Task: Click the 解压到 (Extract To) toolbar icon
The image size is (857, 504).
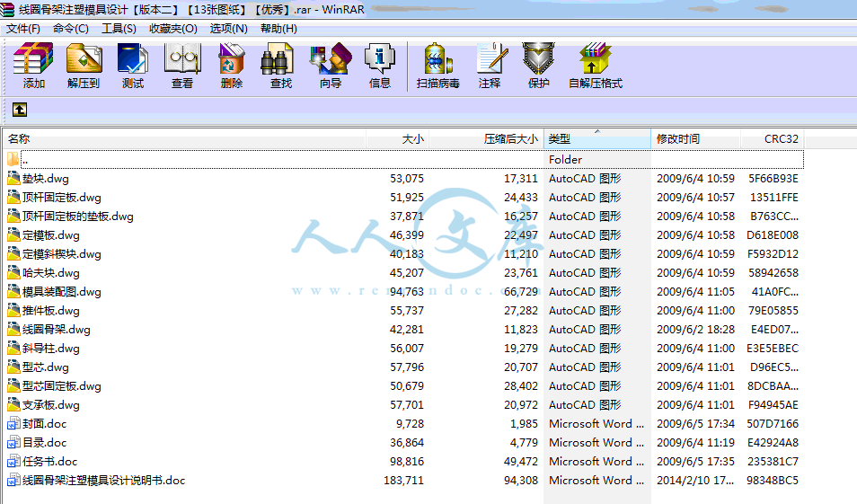Action: click(84, 58)
